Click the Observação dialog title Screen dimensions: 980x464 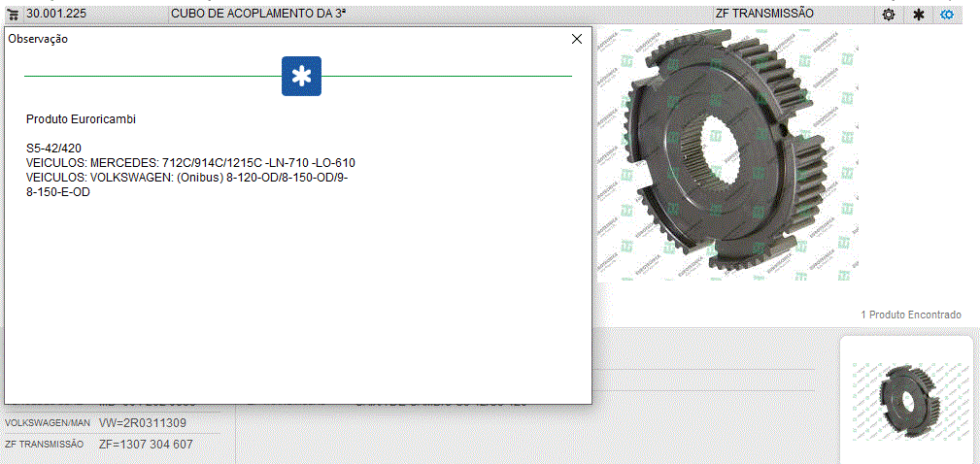click(x=38, y=39)
